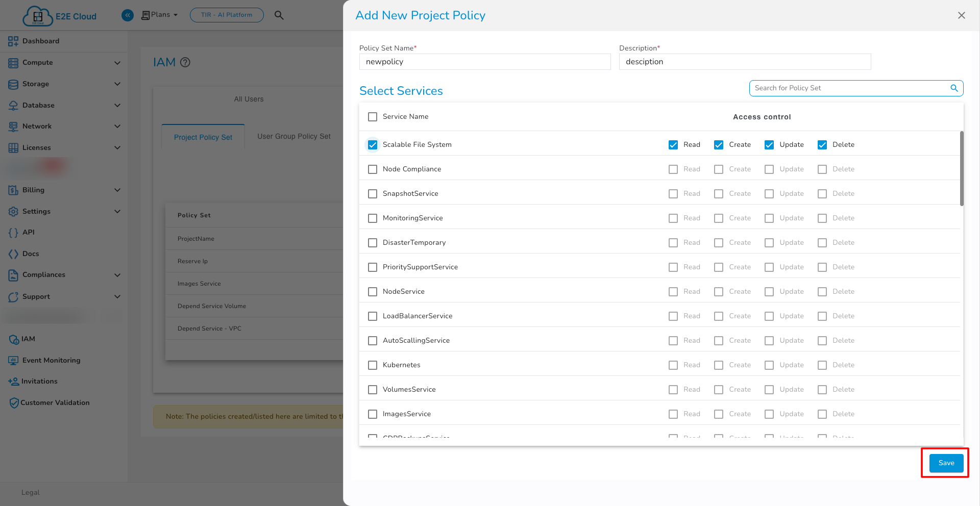Image resolution: width=980 pixels, height=506 pixels.
Task: Switch to User Group Policy Set tab
Action: [x=293, y=137]
